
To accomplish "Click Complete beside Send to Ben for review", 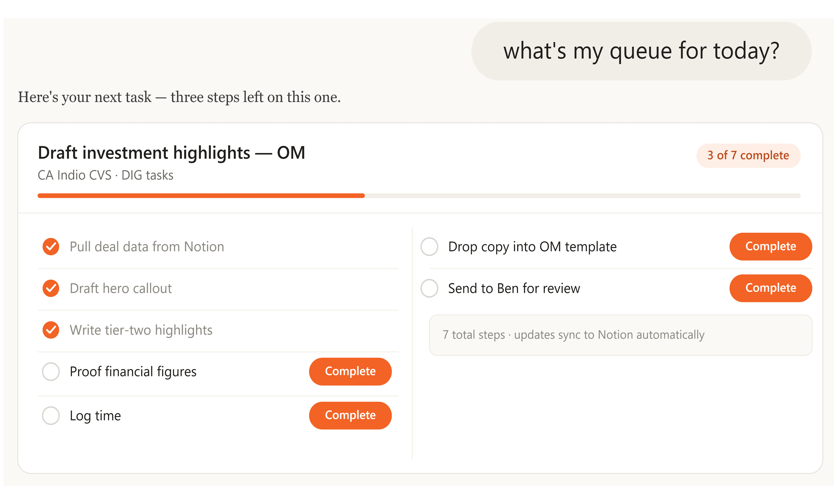I will pyautogui.click(x=771, y=288).
